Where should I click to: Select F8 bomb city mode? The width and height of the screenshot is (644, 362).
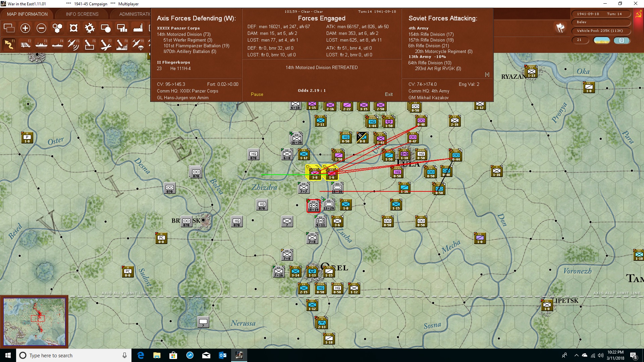coord(122,44)
